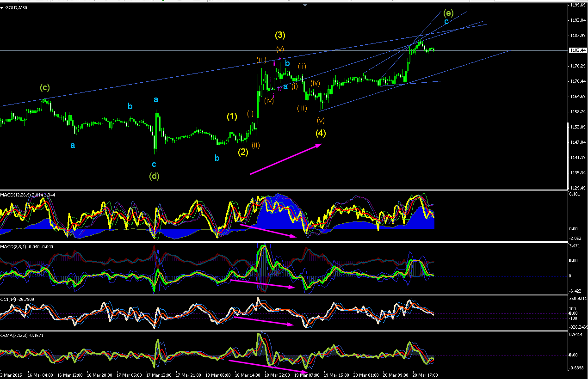Image resolution: width=588 pixels, height=380 pixels.
Task: Click price scale value 1135.34
Action: tap(577, 173)
